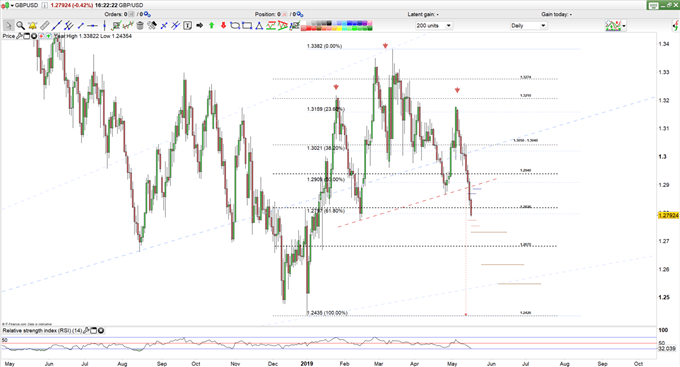The width and height of the screenshot is (680, 367).
Task: Select the rectangle drawing tool
Action: coord(247,26)
